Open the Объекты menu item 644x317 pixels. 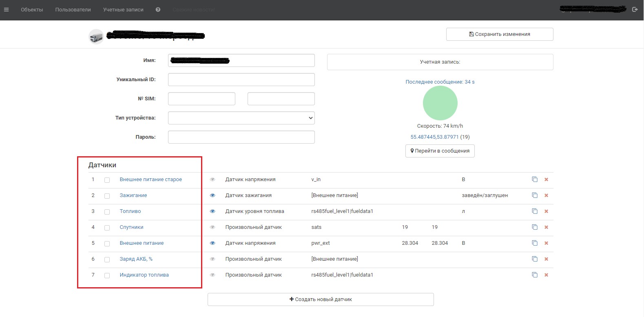[32, 10]
